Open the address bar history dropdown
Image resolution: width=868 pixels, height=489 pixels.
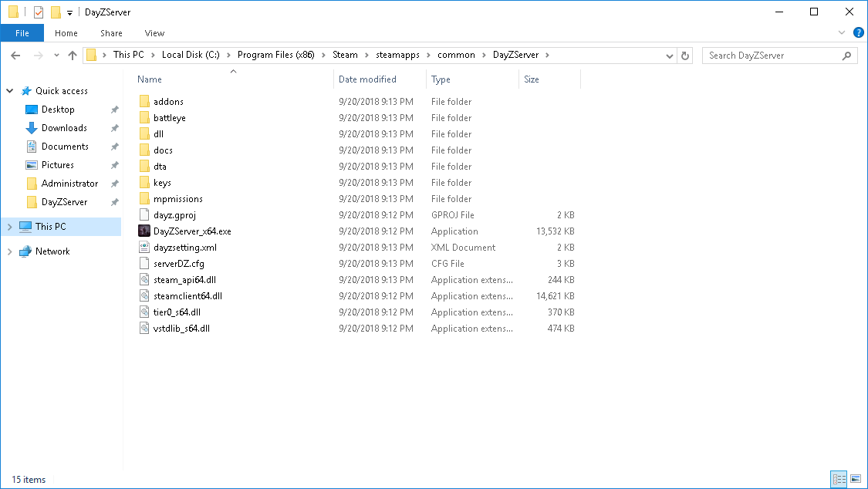tap(669, 55)
